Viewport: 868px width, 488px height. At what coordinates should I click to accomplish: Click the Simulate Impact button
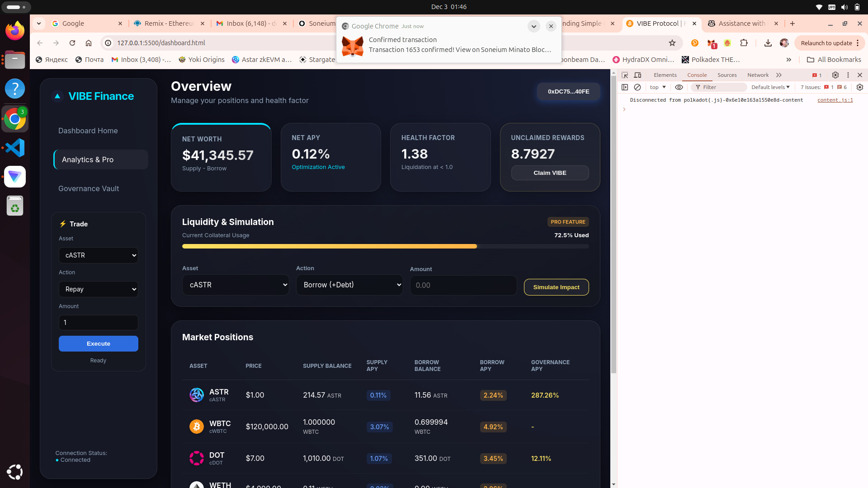tap(556, 287)
